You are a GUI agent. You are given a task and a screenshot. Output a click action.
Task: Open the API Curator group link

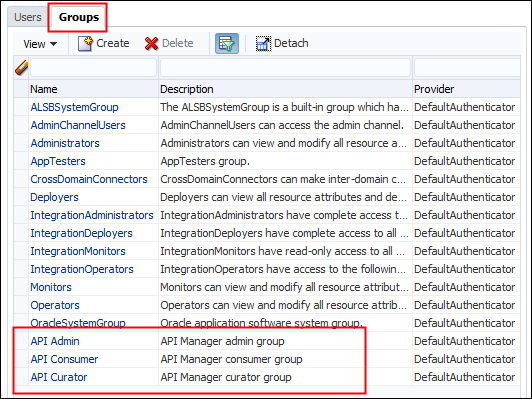click(x=59, y=377)
